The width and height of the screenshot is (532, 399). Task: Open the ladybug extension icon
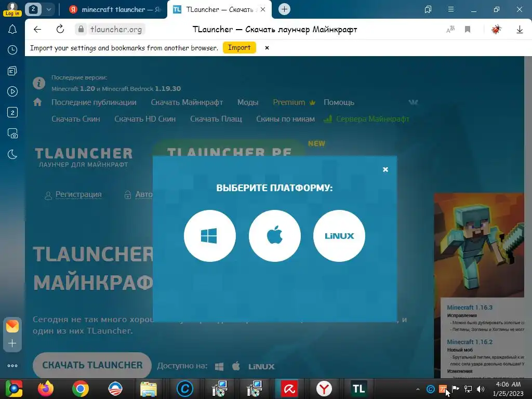click(x=496, y=30)
